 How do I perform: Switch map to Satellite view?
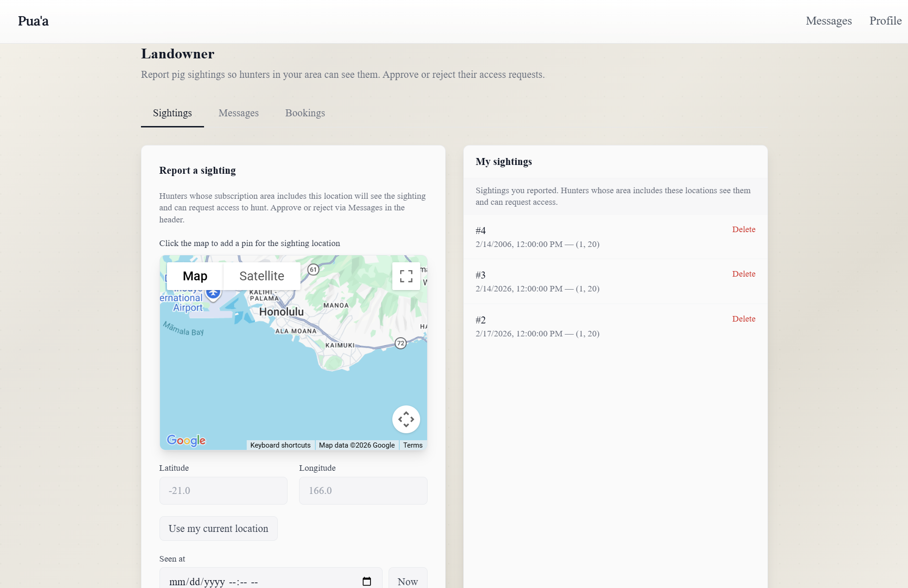click(x=262, y=276)
